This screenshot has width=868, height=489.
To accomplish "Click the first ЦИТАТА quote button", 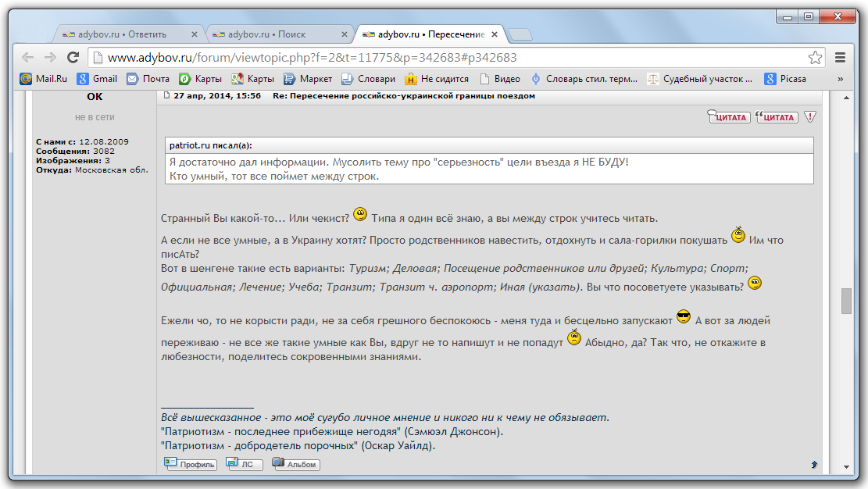I will coord(729,117).
